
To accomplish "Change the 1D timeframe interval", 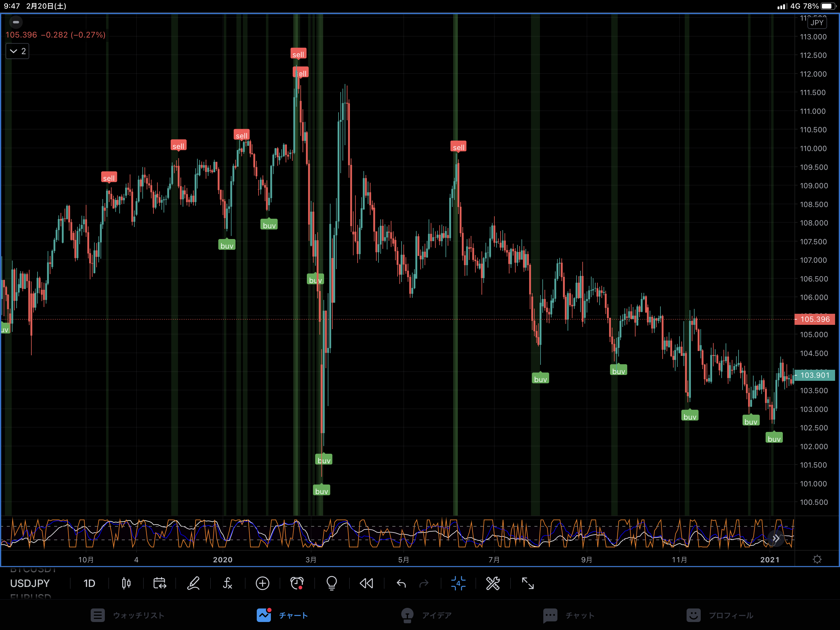I will point(89,583).
